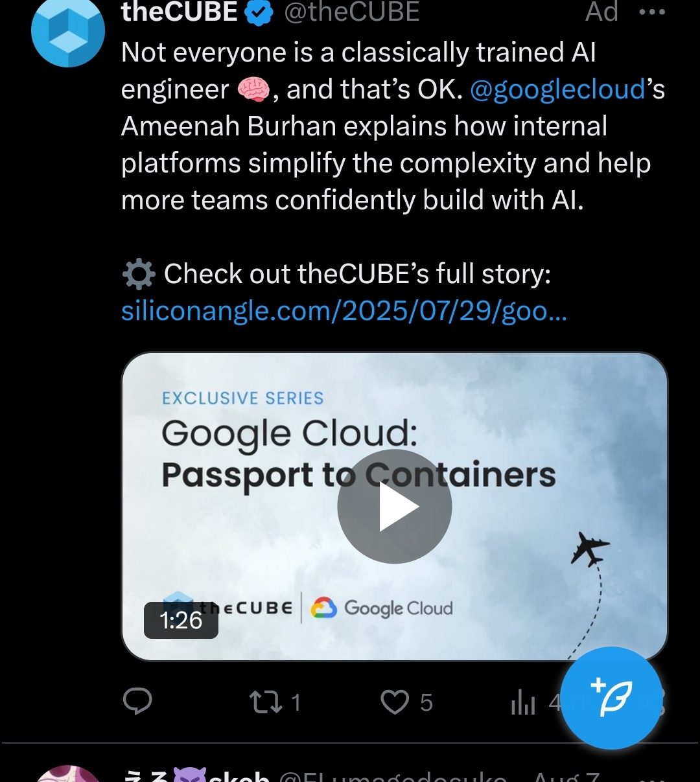Compose a new post with floating button
Image resolution: width=700 pixels, height=782 pixels.
(x=611, y=698)
